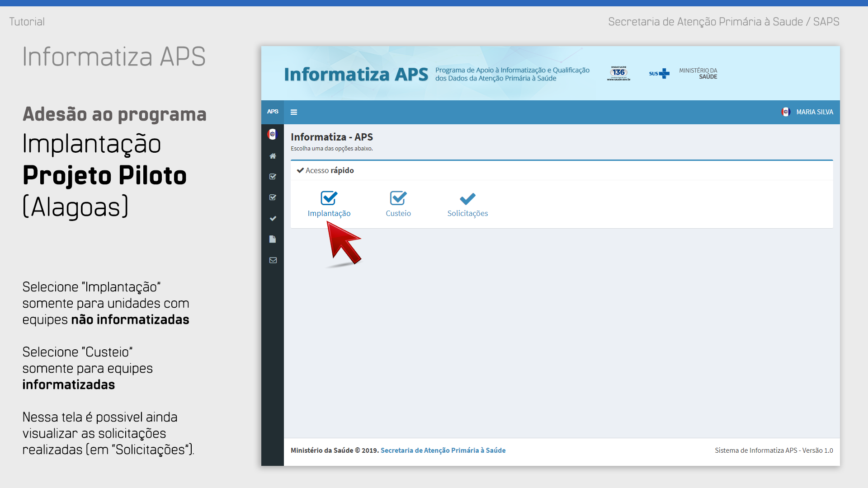Click the Informatiza APS banner title
868x488 pixels.
(x=356, y=74)
